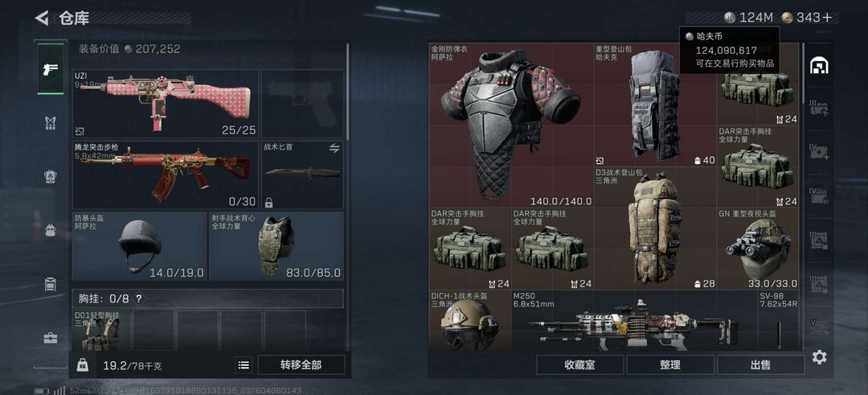
Task: Click the 整理 organize button
Action: (x=669, y=365)
